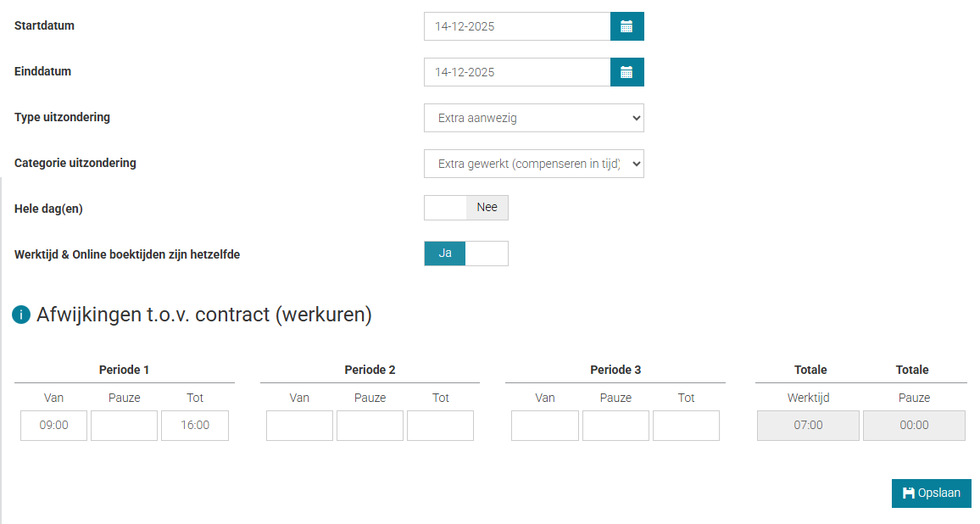
Task: Click the Periode 2 Pauze field
Action: pos(370,426)
